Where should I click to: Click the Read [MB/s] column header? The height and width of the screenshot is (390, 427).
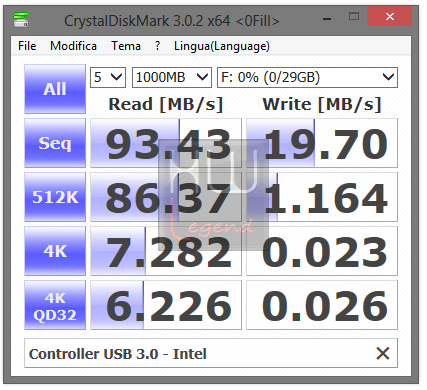click(166, 104)
